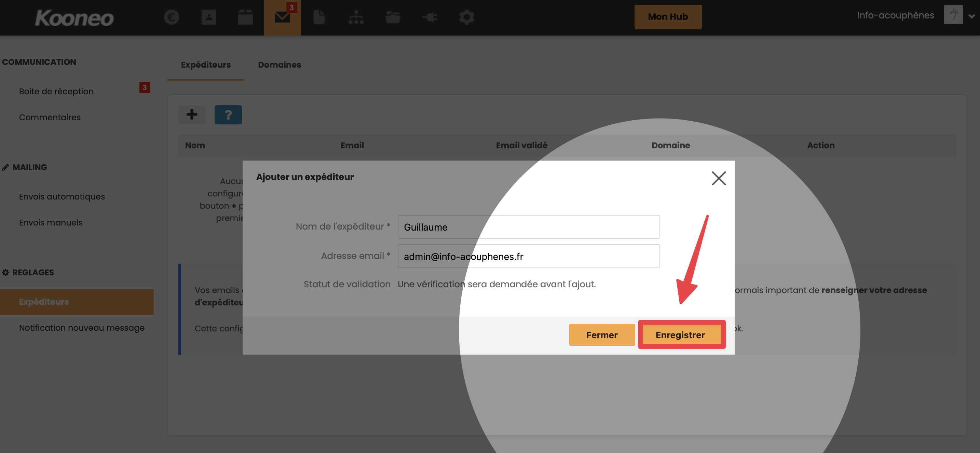
Task: Dismiss the dialog with Fermer
Action: 602,335
